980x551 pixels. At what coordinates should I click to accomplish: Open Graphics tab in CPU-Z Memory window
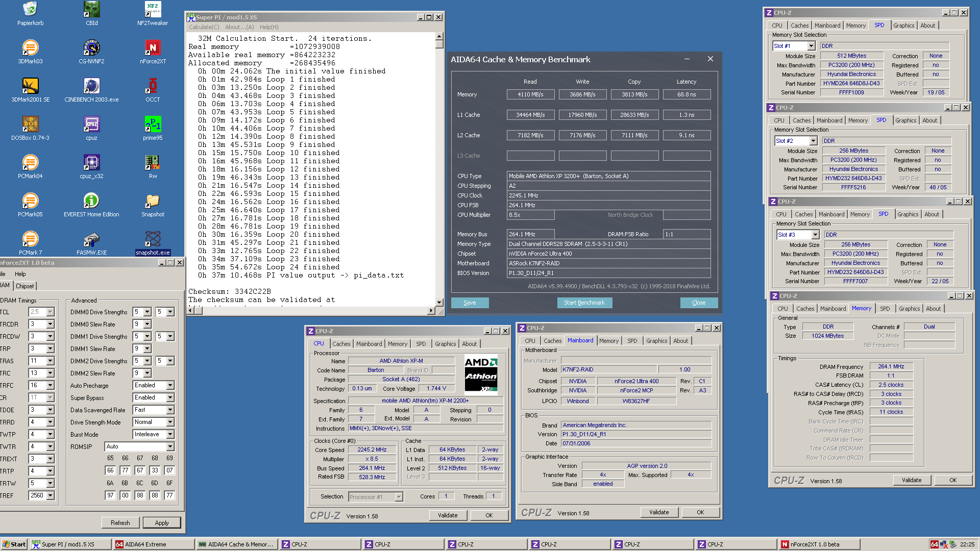click(x=909, y=309)
